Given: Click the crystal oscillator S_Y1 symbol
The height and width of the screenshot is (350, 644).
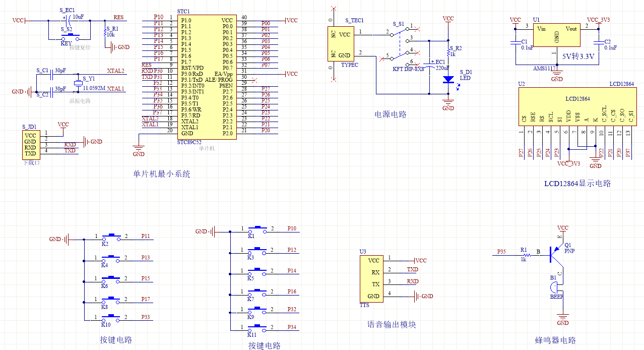Looking at the screenshot, I should tap(78, 84).
